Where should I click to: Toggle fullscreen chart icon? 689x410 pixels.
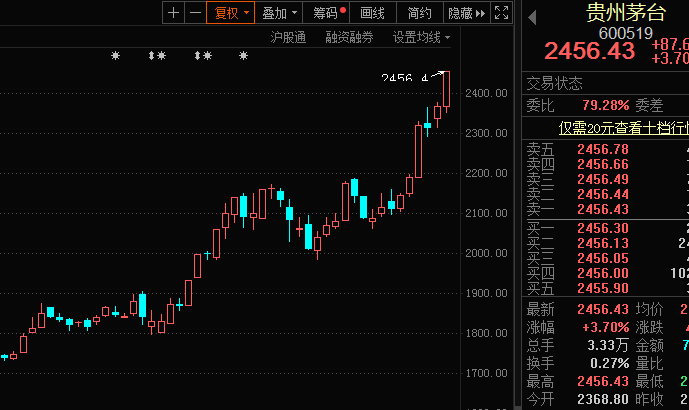click(501, 13)
